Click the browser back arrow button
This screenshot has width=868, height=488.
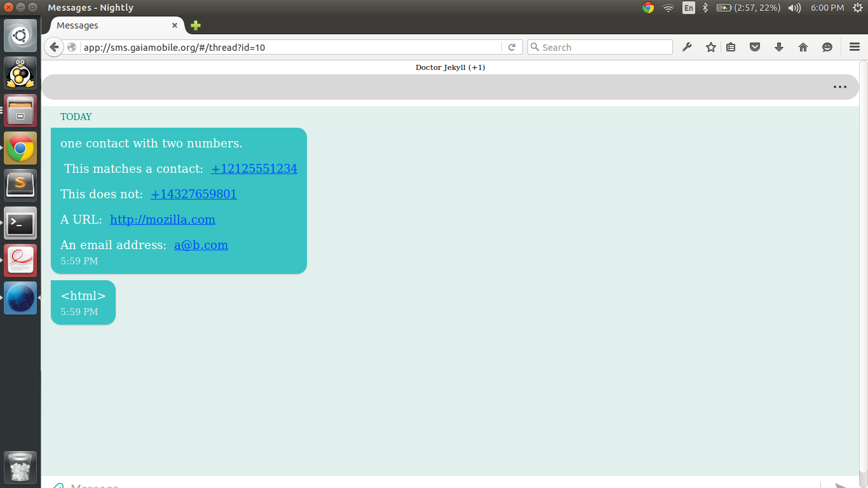(54, 47)
